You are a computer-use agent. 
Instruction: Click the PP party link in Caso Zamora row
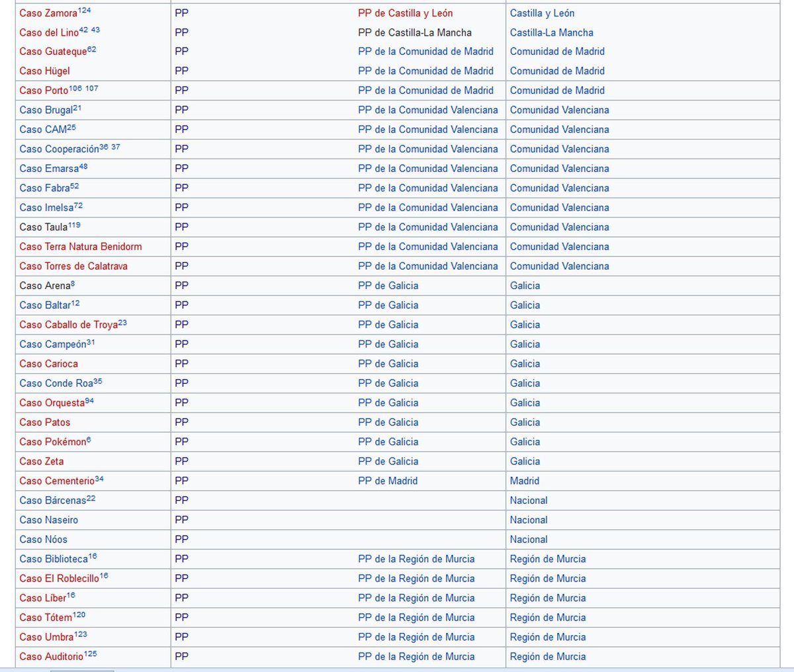[x=181, y=13]
